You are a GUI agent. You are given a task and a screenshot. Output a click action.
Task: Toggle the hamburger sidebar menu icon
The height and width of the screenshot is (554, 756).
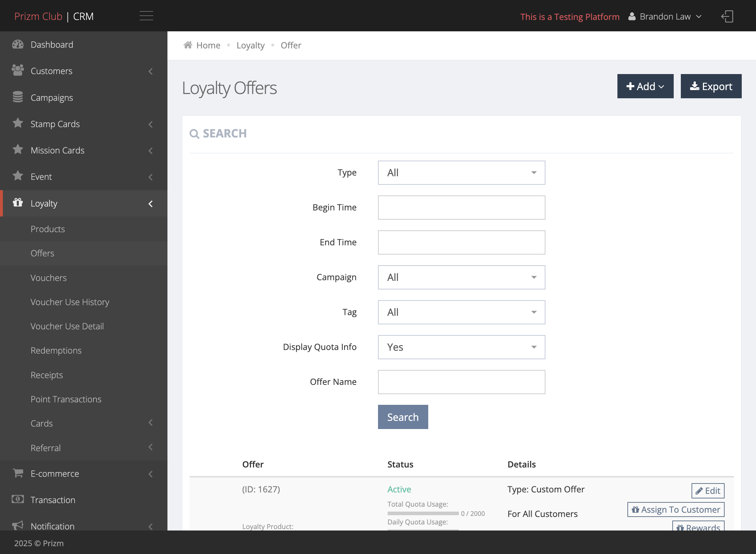pyautogui.click(x=146, y=16)
